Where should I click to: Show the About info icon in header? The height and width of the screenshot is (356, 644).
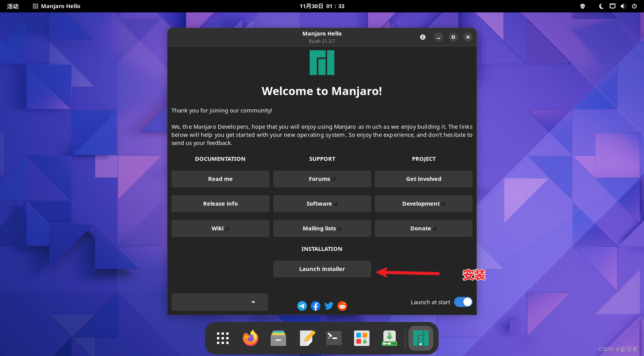tap(423, 37)
